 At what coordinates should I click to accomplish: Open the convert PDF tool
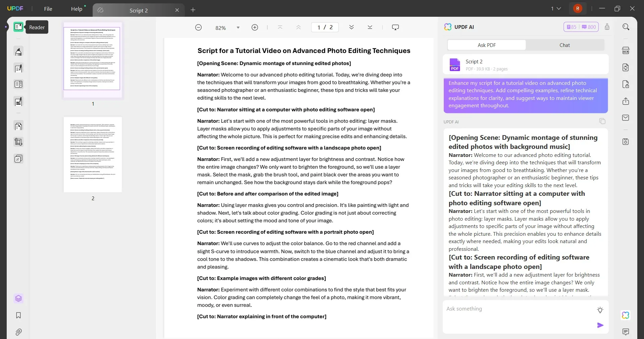[626, 67]
